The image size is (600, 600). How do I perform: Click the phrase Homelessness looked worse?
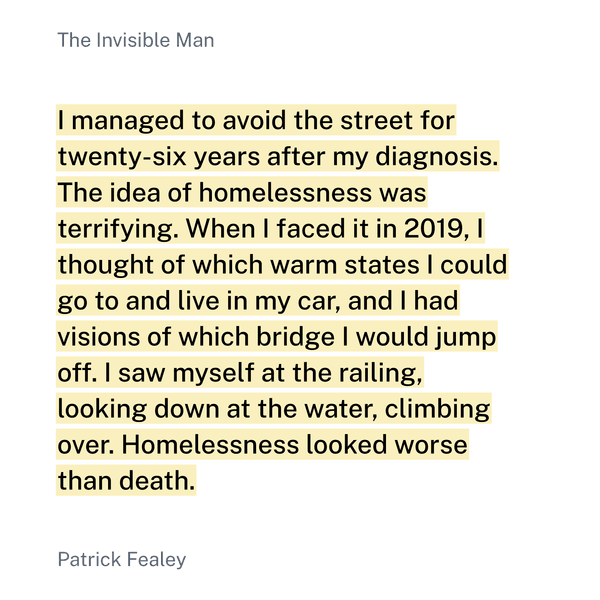point(295,444)
